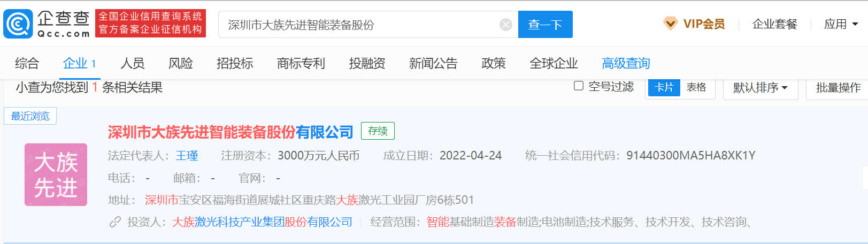Open the 商标专利 tab
The image size is (868, 244).
[x=301, y=63]
